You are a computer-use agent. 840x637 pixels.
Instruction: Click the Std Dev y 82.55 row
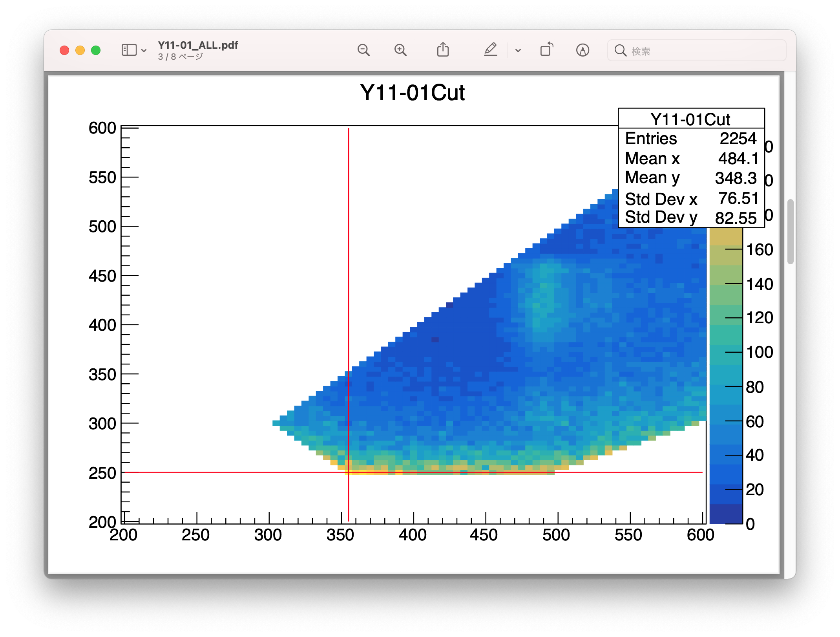click(x=691, y=217)
